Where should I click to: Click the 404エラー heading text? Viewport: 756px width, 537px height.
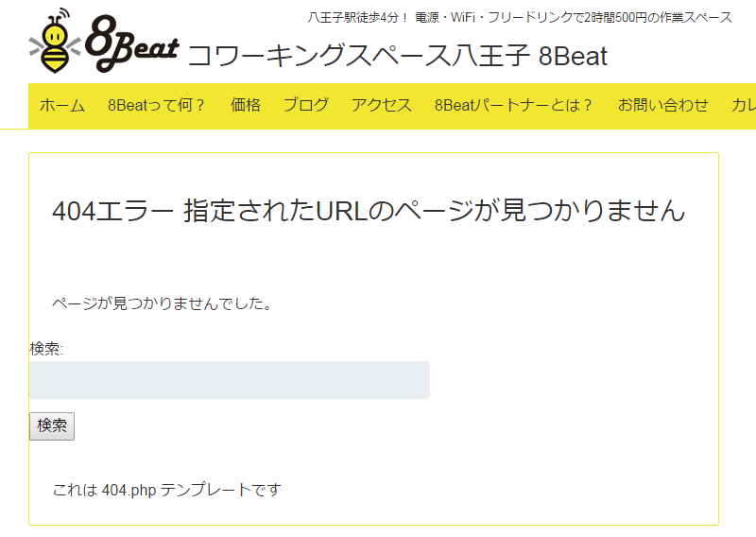(369, 211)
